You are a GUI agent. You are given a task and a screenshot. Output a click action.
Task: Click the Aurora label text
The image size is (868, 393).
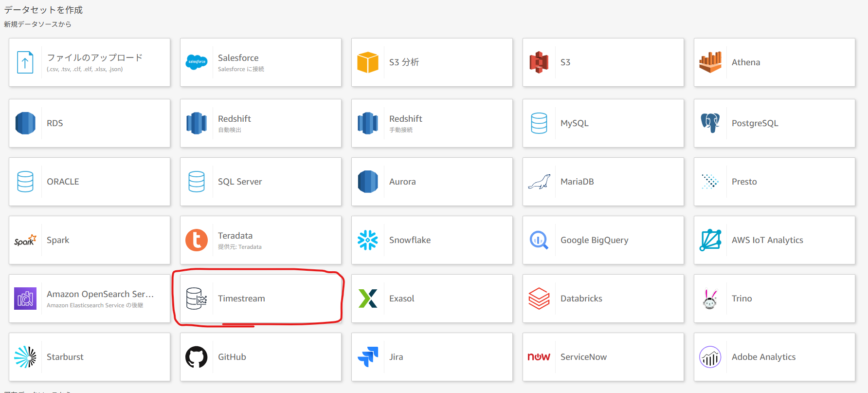(x=402, y=182)
